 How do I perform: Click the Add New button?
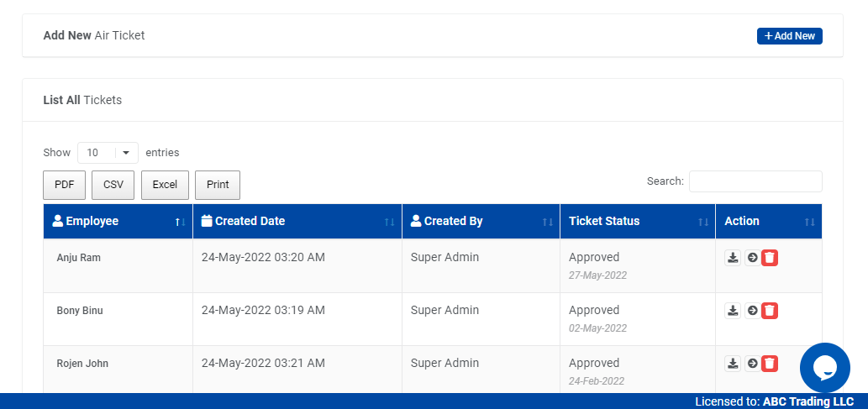(x=789, y=36)
